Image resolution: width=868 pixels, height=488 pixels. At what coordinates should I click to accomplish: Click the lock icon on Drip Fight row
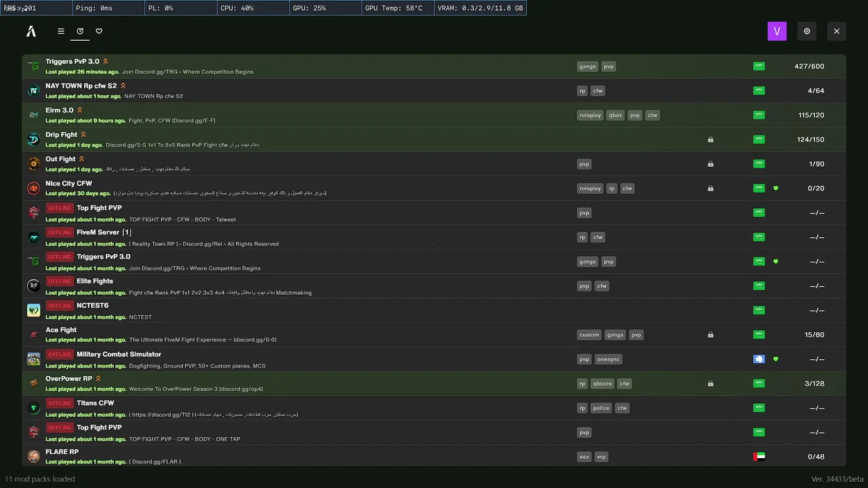(x=711, y=140)
